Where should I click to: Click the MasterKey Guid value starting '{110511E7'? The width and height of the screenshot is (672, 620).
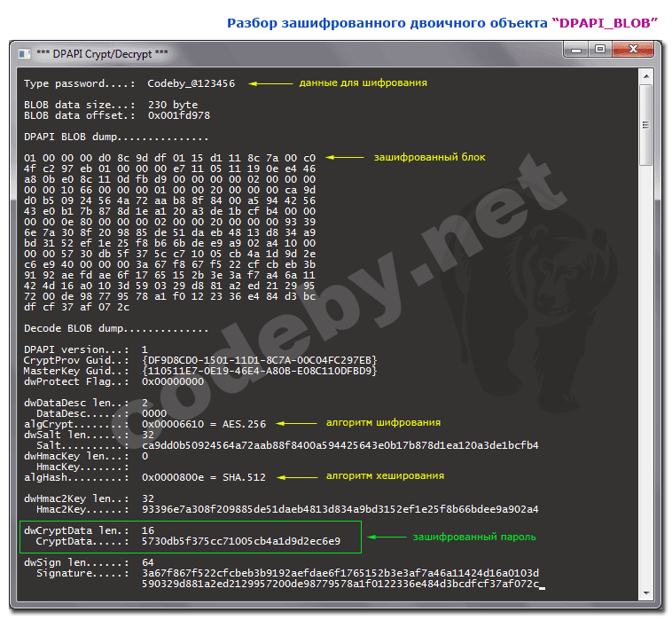tap(259, 371)
